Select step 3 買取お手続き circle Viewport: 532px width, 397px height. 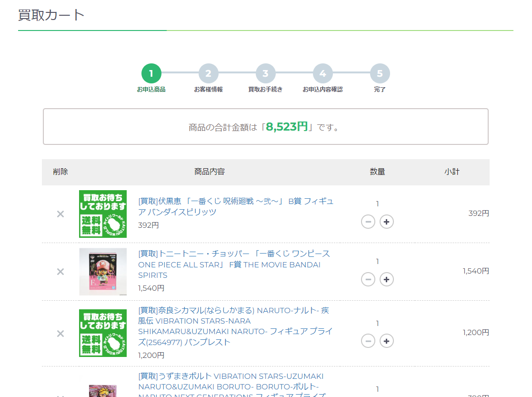265,73
